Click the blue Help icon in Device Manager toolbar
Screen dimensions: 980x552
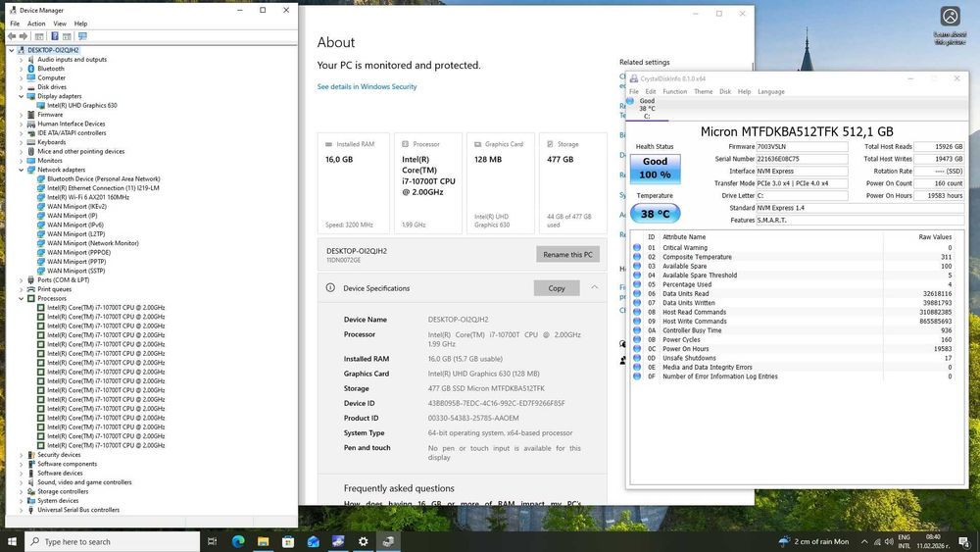(54, 36)
